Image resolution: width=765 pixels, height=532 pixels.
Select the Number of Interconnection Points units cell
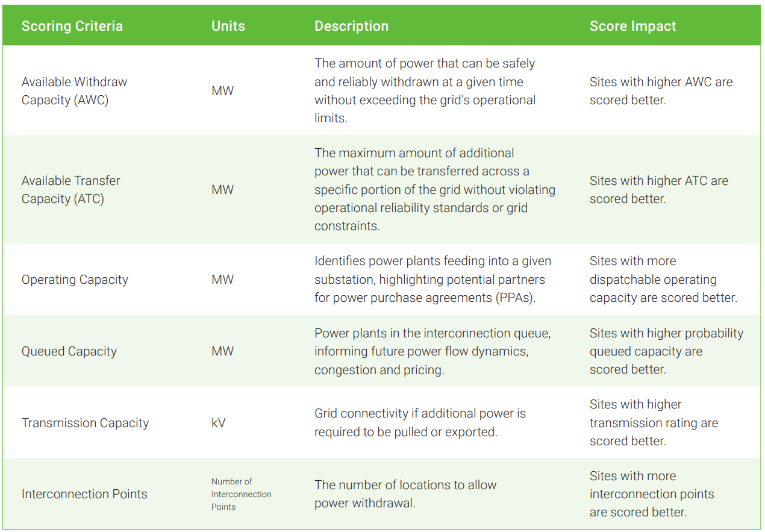click(241, 494)
